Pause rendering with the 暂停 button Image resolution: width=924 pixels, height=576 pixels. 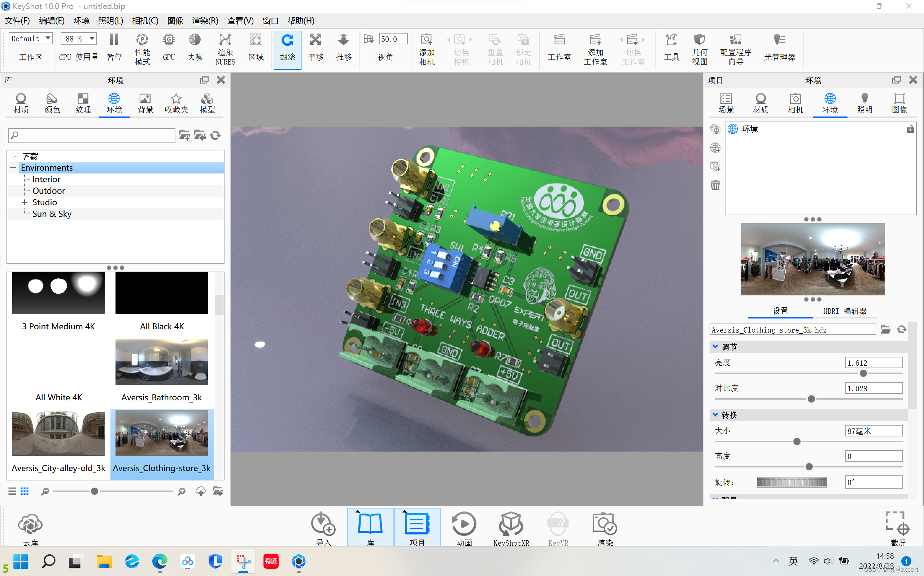[114, 48]
